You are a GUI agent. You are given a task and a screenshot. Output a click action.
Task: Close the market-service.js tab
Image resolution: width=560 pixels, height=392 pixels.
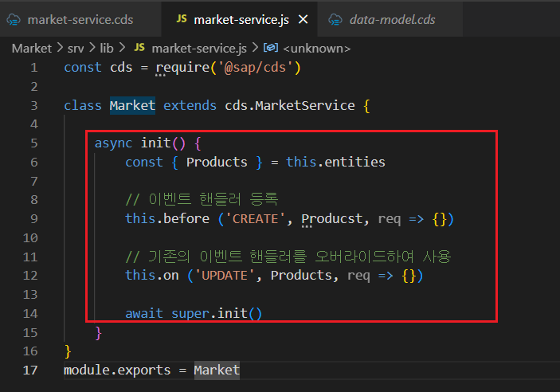[303, 19]
